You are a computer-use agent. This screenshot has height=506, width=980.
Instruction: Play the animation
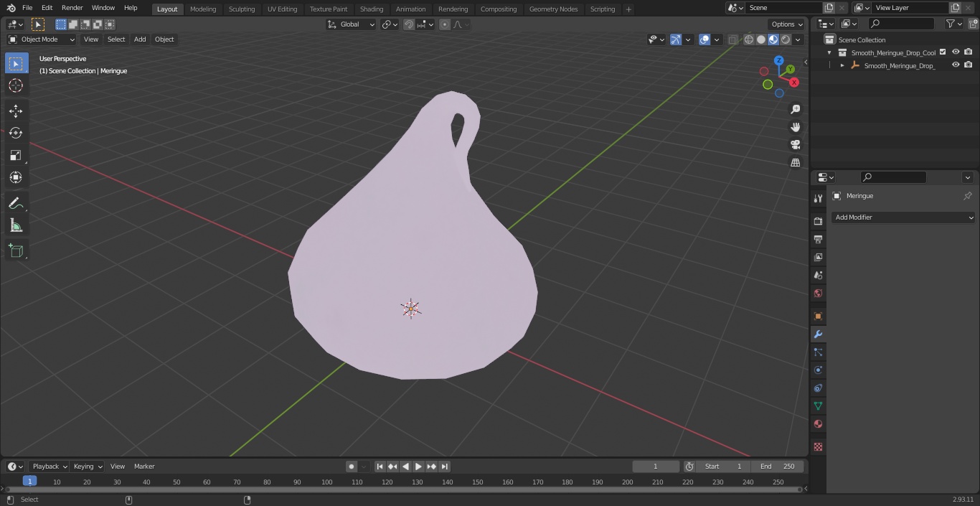(x=418, y=467)
